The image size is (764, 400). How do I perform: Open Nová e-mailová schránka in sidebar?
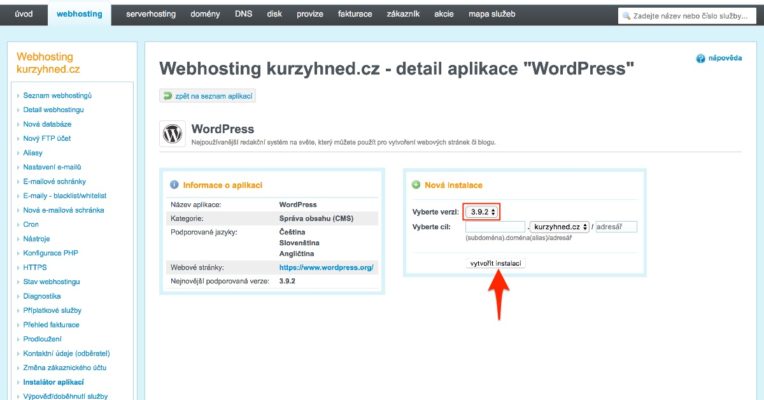click(63, 210)
